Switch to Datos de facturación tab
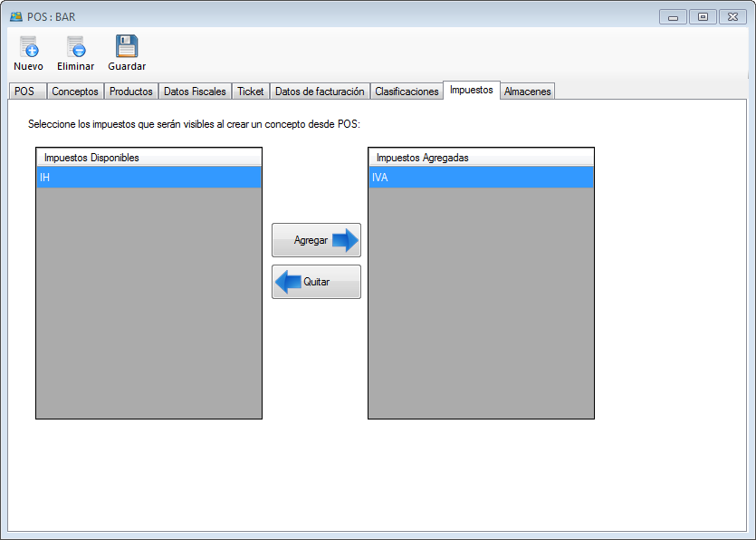 (320, 92)
